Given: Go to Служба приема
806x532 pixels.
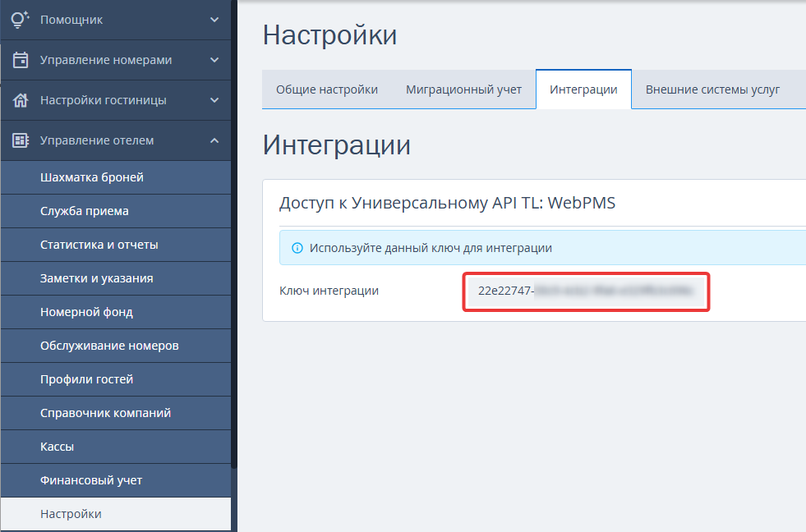Looking at the screenshot, I should point(116,211).
